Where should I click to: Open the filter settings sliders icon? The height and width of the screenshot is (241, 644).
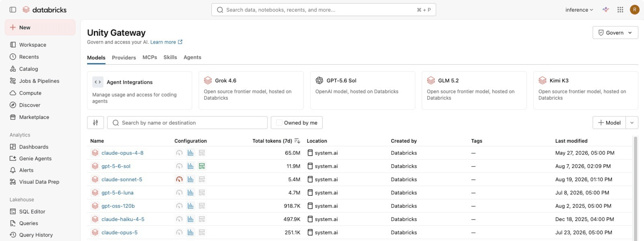point(96,122)
